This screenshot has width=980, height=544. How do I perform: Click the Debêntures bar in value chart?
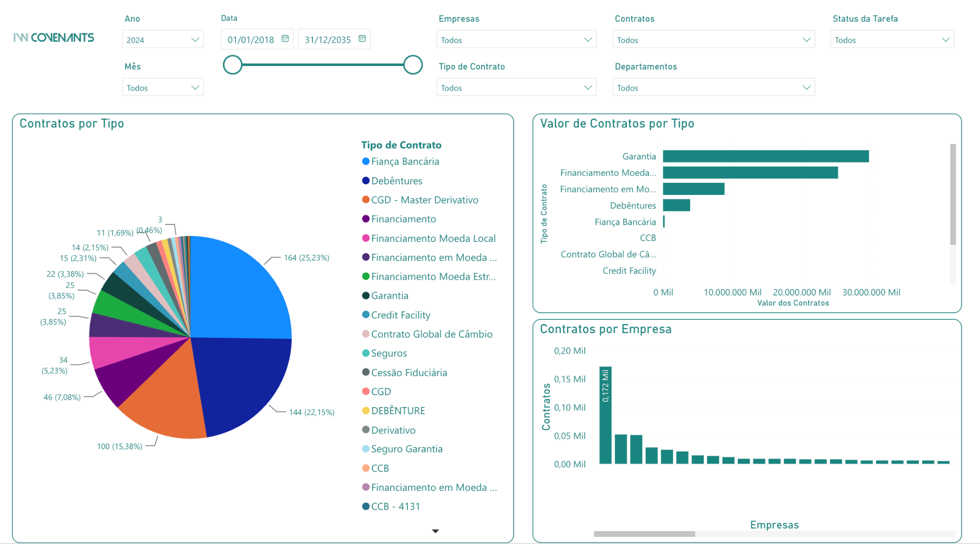[677, 205]
